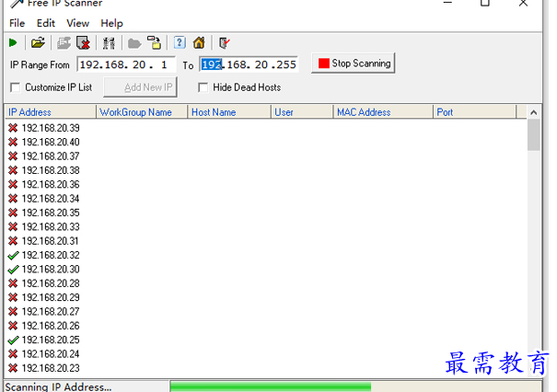Enable the Customize IP List checkbox
The width and height of the screenshot is (557, 392).
(x=16, y=87)
